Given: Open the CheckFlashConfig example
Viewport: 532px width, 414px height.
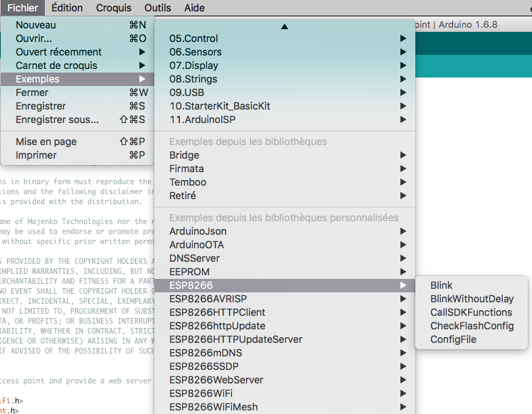Looking at the screenshot, I should tap(472, 326).
